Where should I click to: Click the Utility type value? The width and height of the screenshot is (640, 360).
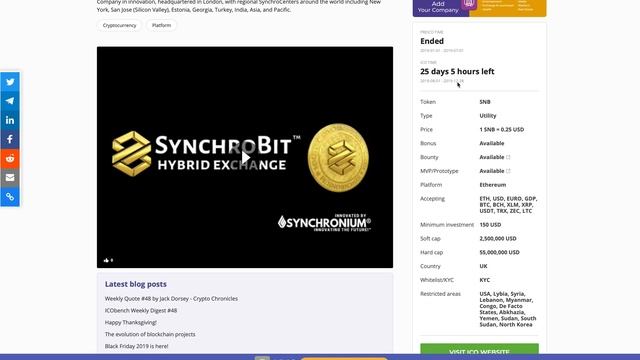(488, 116)
